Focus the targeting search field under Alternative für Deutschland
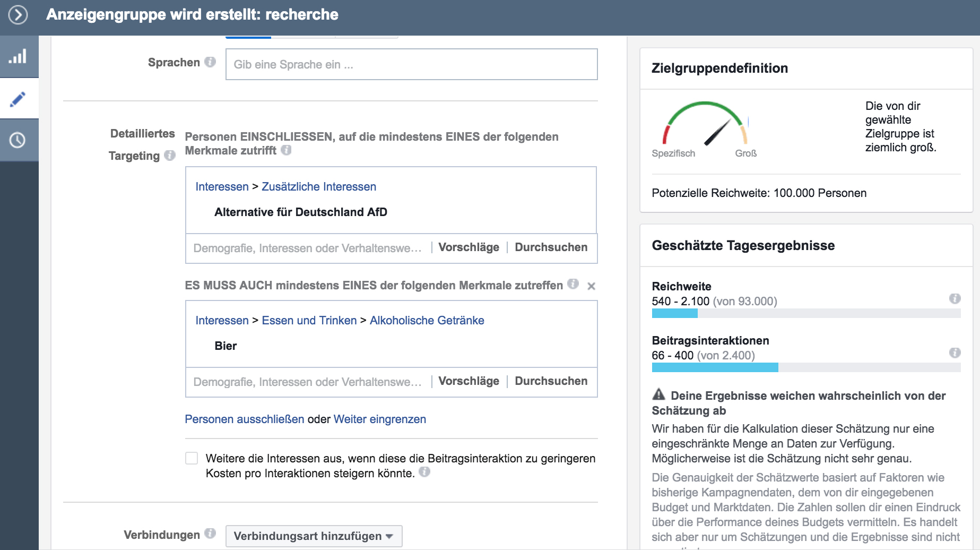Viewport: 980px width, 550px height. (x=308, y=248)
